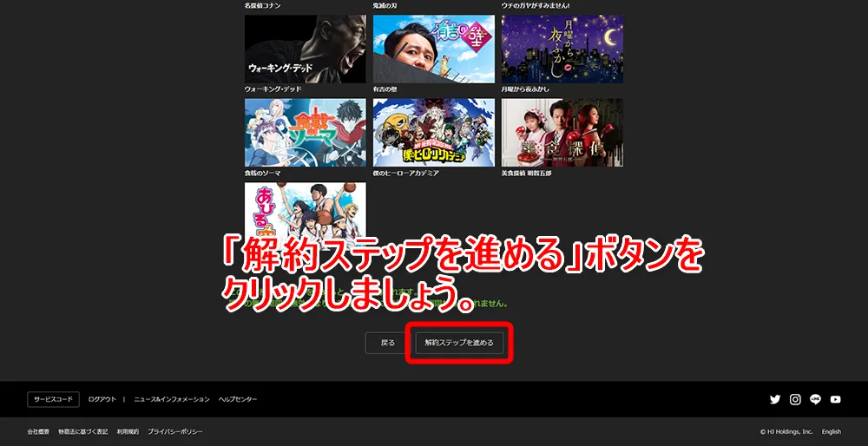Click the © HJ Holdings, Inc. text
868x446 pixels.
coord(786,431)
